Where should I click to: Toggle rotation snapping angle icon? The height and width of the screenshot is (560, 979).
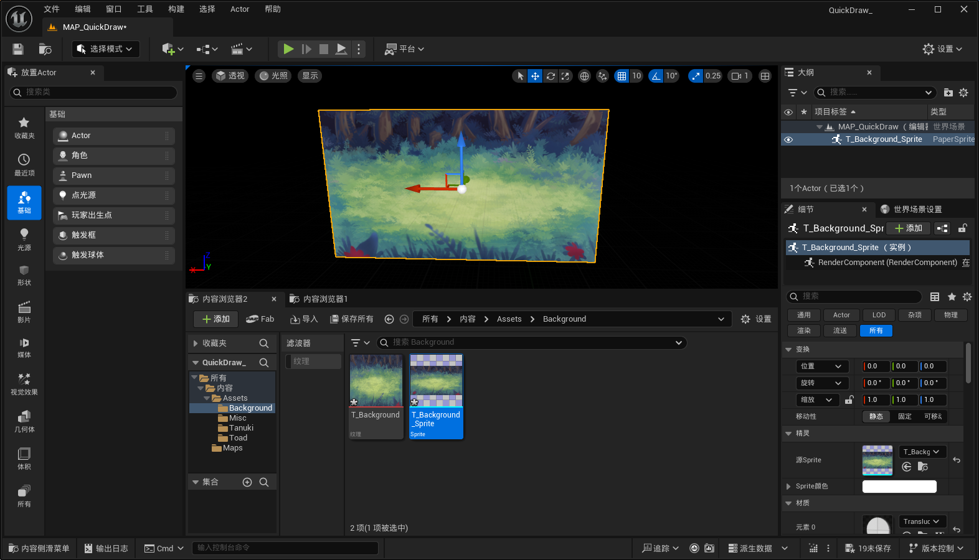[656, 76]
